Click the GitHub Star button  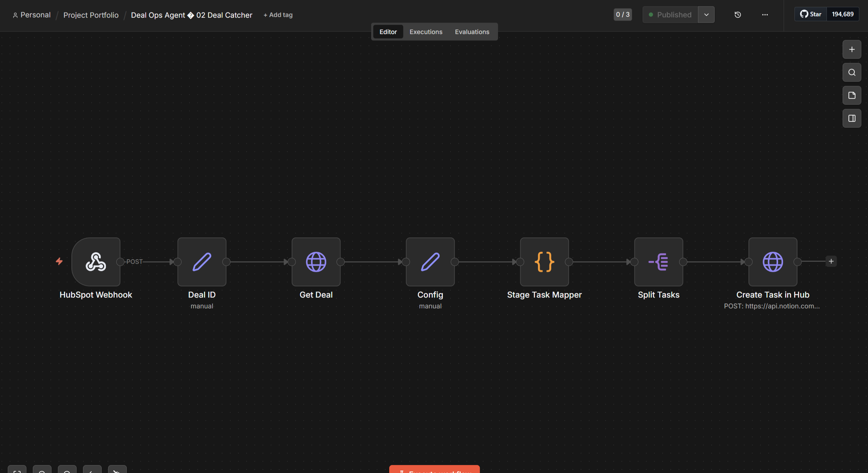click(811, 14)
